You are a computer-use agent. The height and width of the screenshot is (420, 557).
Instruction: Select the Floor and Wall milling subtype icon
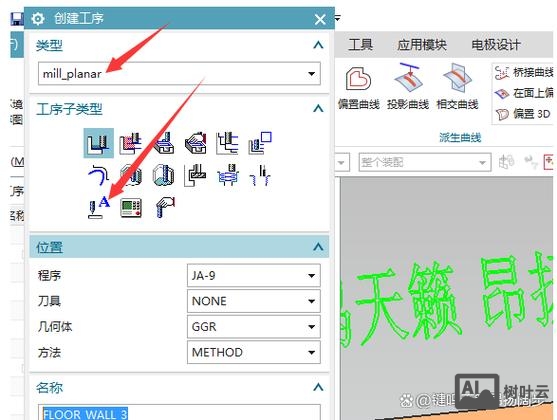pos(98,143)
